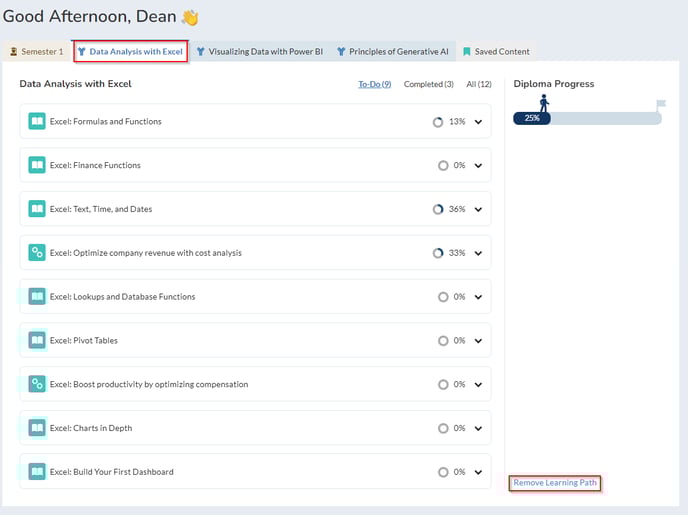The width and height of the screenshot is (688, 515).
Task: Open the Visualizing Data with Power BI tab
Action: coord(260,51)
